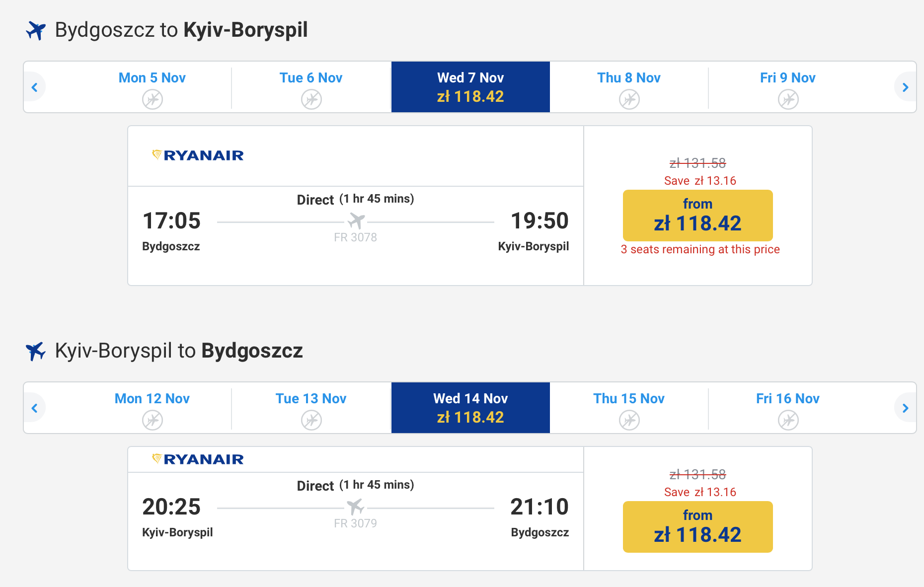This screenshot has width=924, height=587.
Task: Select the Wed 7 Nov outbound date tab
Action: (x=470, y=87)
